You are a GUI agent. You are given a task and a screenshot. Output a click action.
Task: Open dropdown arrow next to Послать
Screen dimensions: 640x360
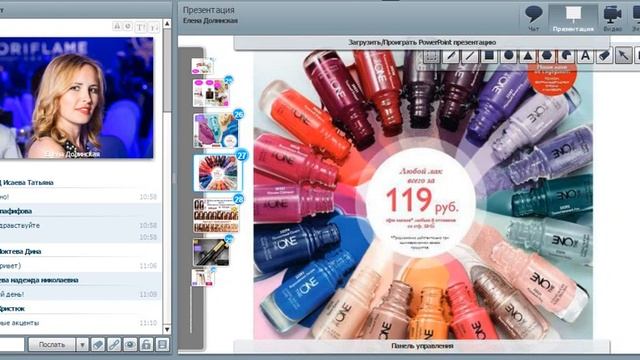[x=82, y=344]
